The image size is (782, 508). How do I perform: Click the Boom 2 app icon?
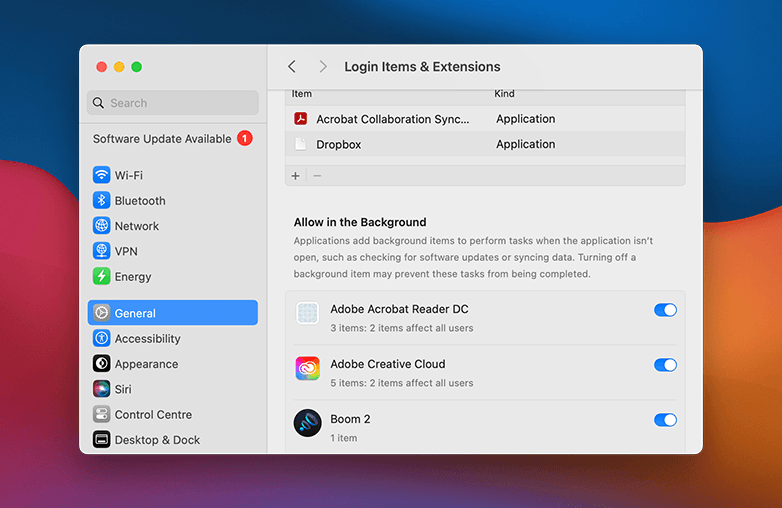[x=307, y=423]
